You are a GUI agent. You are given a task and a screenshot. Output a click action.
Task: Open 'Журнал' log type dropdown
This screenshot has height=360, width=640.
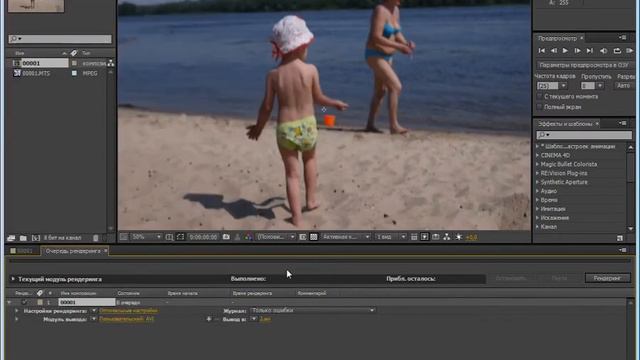312,310
